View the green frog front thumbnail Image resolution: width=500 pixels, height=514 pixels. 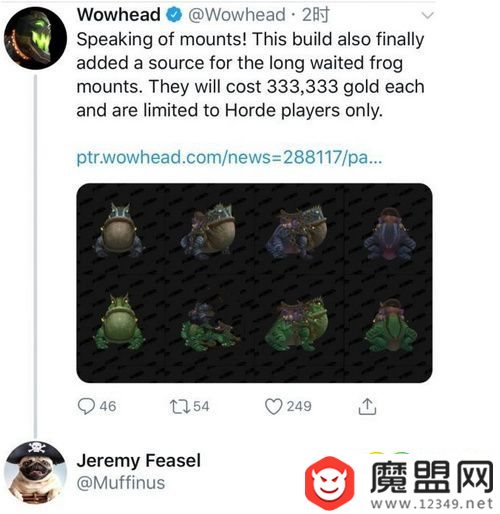119,321
